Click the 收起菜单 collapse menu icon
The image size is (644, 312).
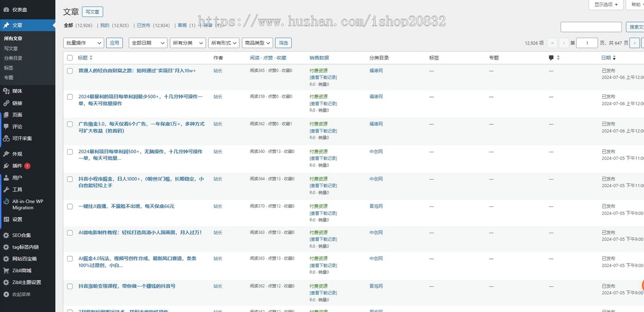pyautogui.click(x=6, y=294)
